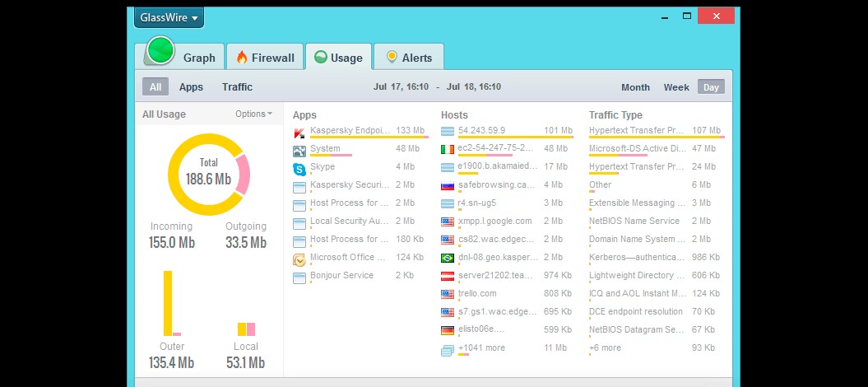Viewport: 868px width, 387px height.
Task: Set time range to Month
Action: [635, 87]
